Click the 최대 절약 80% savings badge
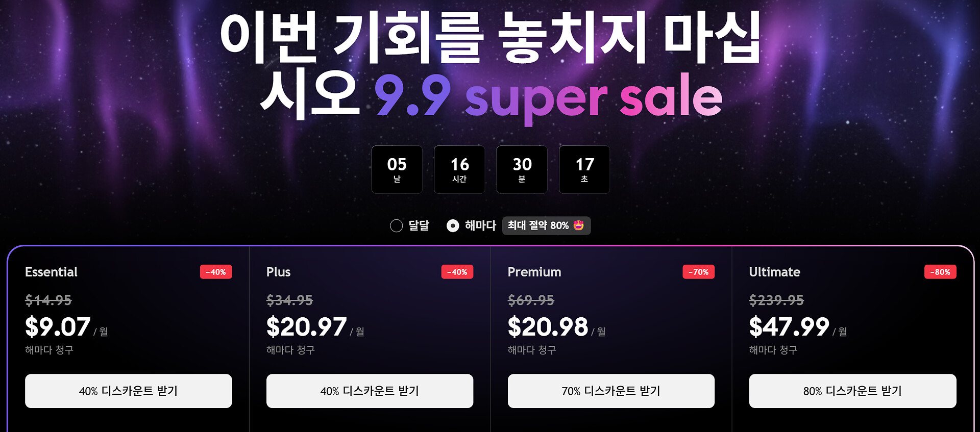The image size is (980, 432). (x=546, y=226)
